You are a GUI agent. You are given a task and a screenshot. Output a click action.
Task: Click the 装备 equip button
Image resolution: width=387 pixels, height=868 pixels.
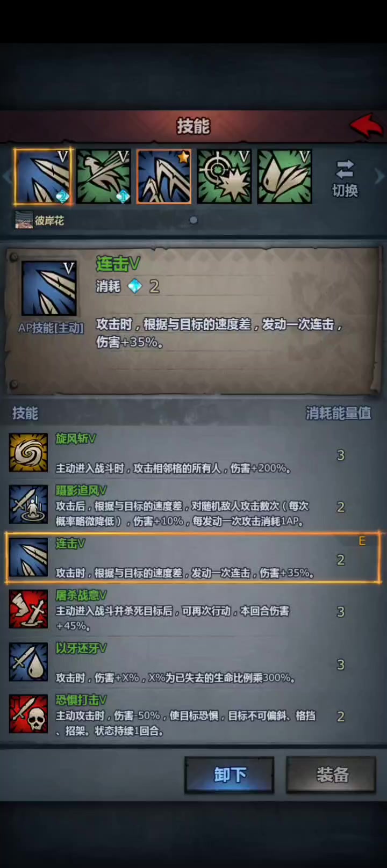point(331,775)
